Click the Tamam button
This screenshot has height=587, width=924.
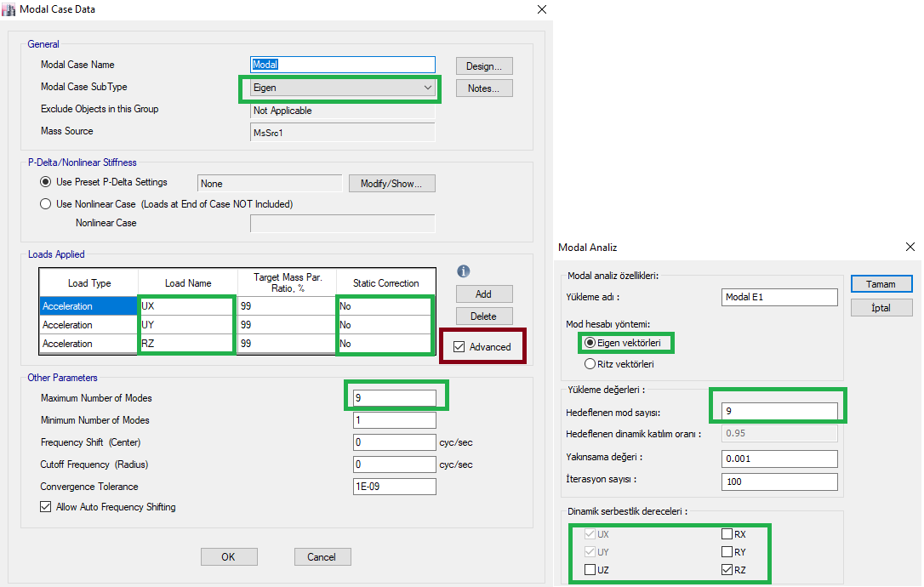click(x=881, y=283)
